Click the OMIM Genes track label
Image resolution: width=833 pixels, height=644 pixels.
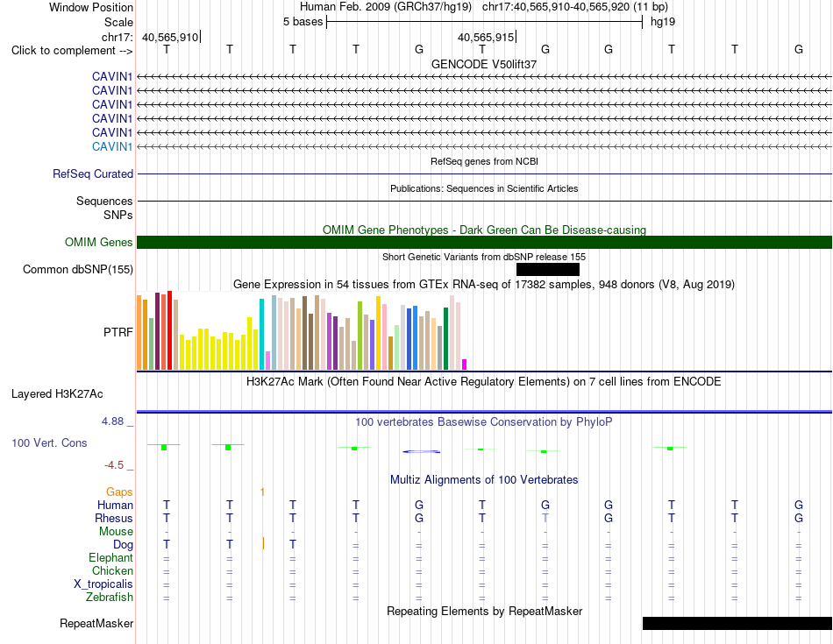tap(98, 243)
